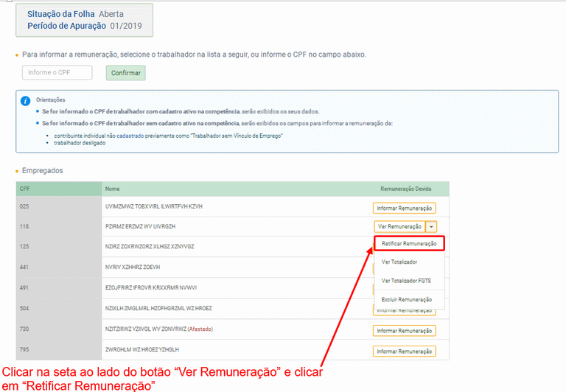
Task: Click Informar Remuneração for CPF 730
Action: [x=405, y=331]
